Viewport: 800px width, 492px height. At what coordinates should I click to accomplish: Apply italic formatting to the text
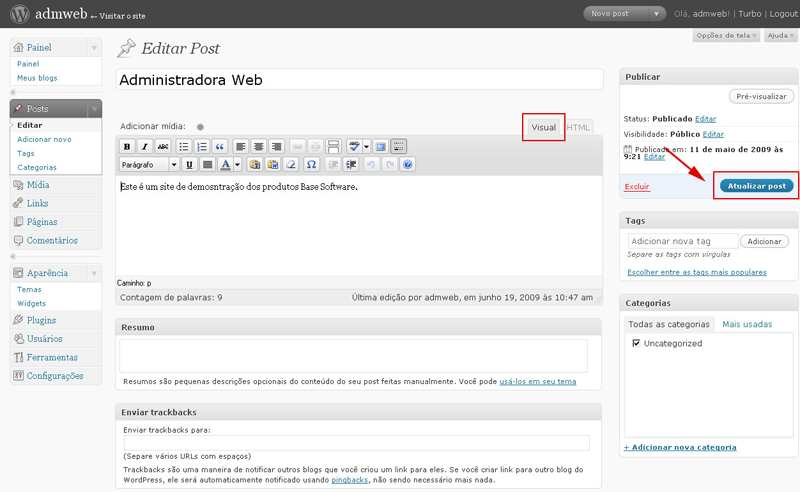[x=145, y=147]
